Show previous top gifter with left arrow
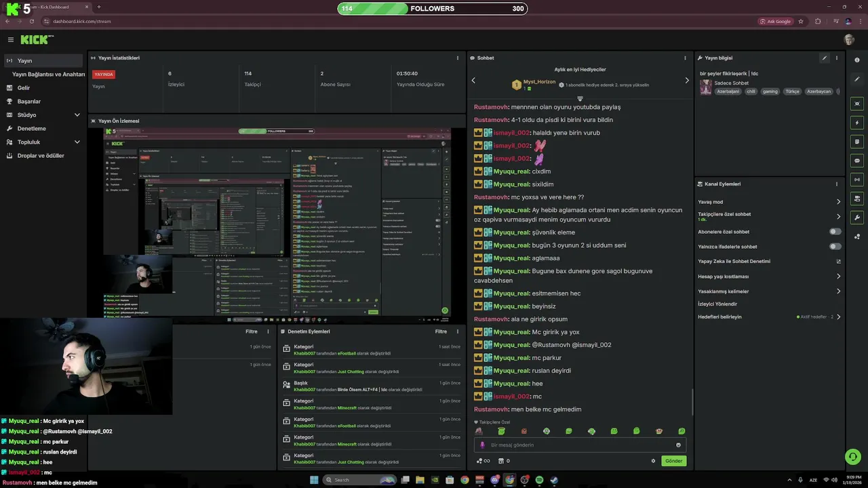Image resolution: width=868 pixels, height=488 pixels. [x=473, y=81]
